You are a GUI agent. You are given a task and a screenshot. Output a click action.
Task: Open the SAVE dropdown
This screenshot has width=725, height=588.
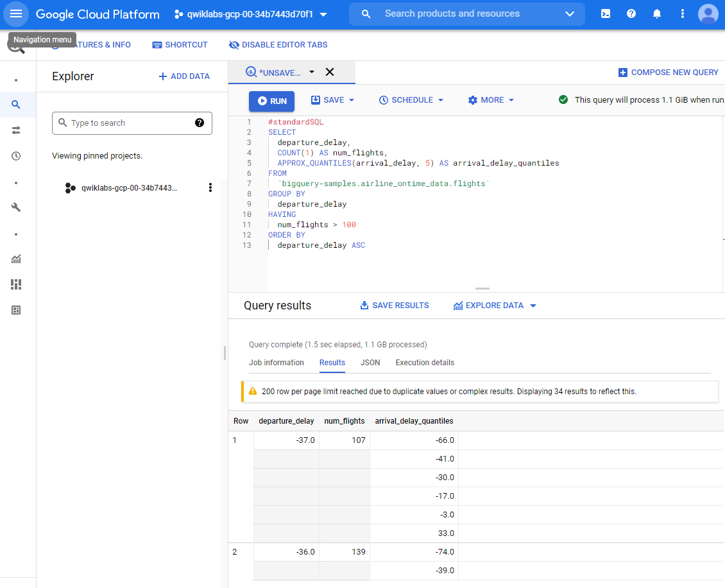tap(332, 100)
